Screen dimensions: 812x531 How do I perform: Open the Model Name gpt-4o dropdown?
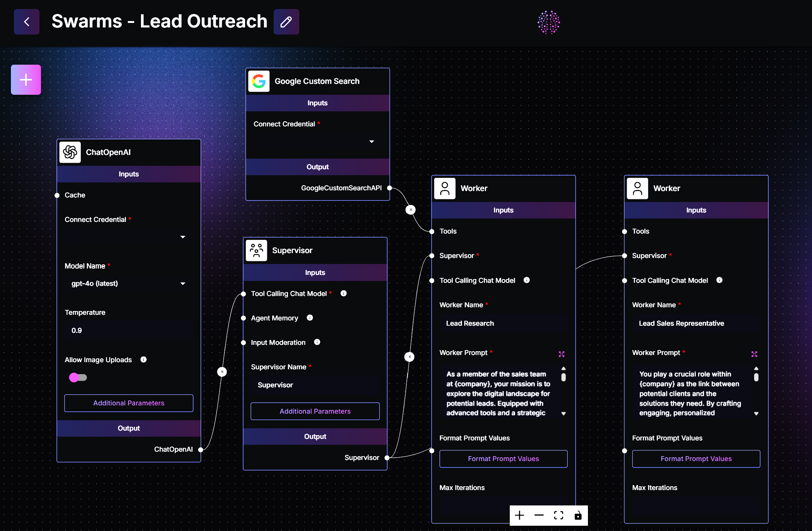pyautogui.click(x=183, y=284)
